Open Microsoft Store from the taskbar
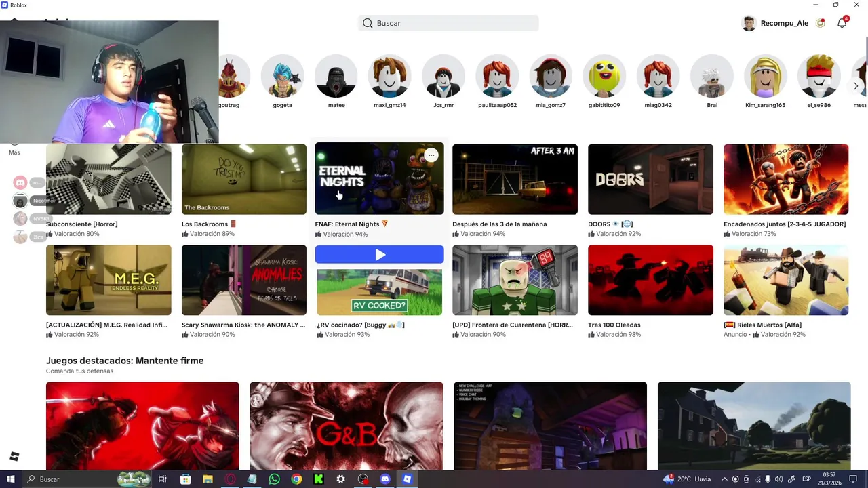868x488 pixels. (185, 479)
